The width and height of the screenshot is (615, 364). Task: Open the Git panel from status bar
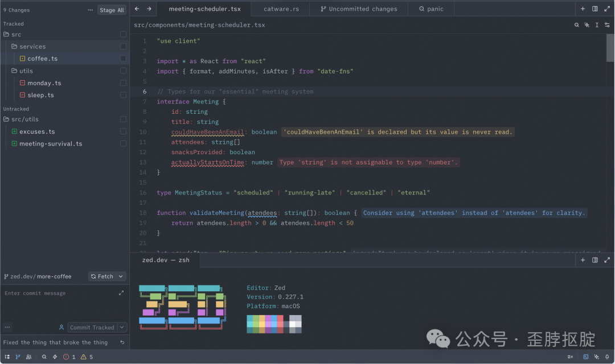18,357
